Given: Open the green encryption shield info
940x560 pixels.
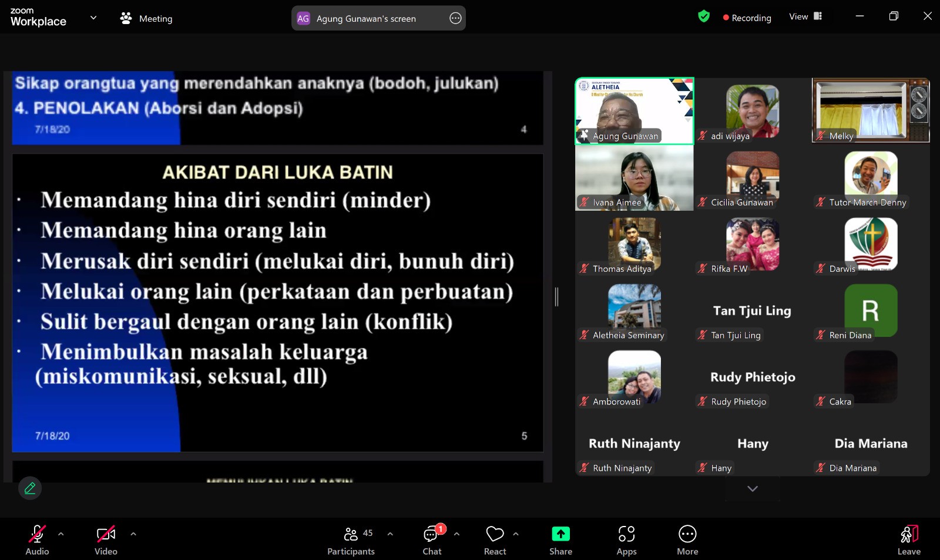Looking at the screenshot, I should (704, 16).
